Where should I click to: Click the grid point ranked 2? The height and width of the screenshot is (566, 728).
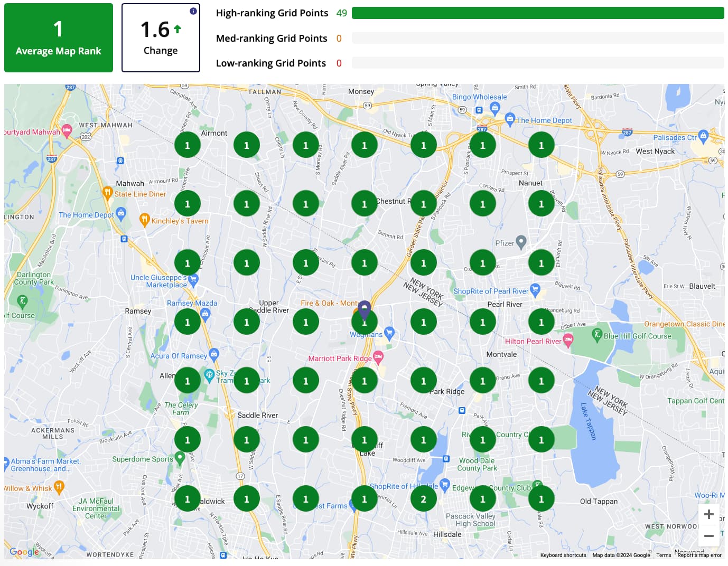pos(423,499)
